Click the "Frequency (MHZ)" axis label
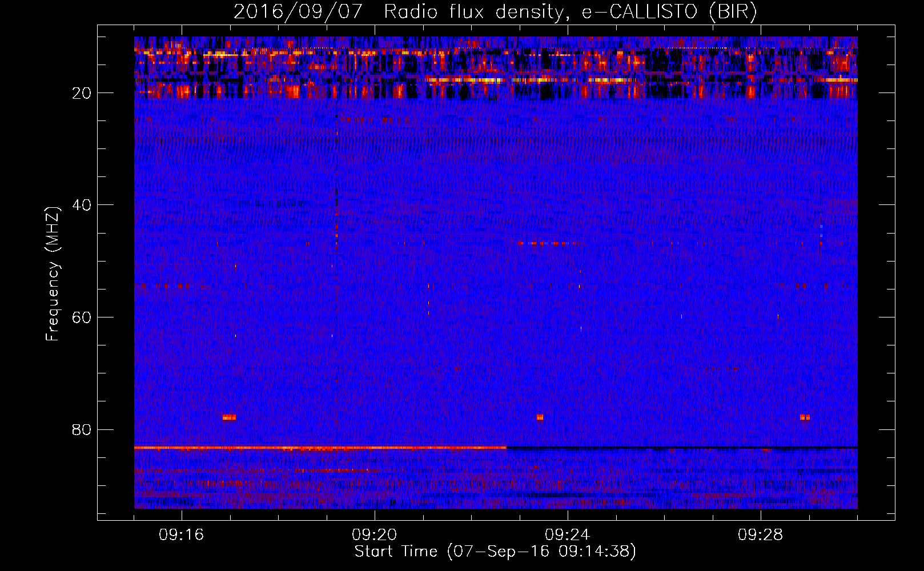Screen dimensions: 924x571 [53, 274]
